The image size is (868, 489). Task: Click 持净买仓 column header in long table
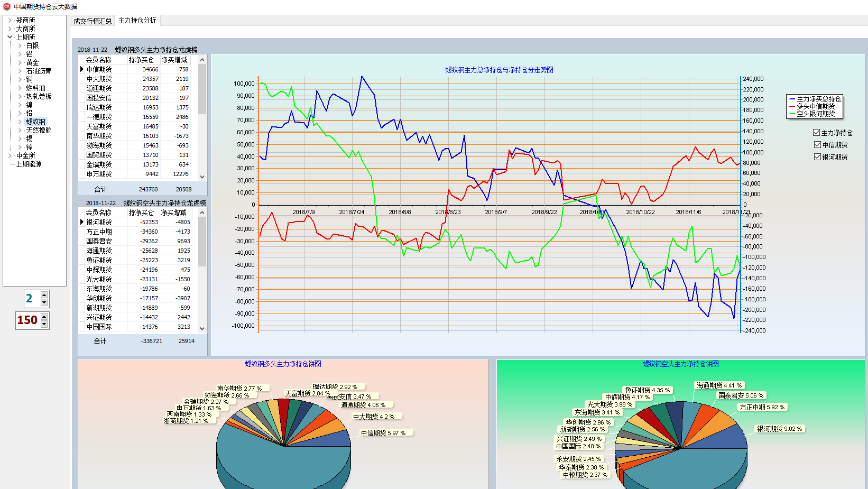click(x=141, y=60)
